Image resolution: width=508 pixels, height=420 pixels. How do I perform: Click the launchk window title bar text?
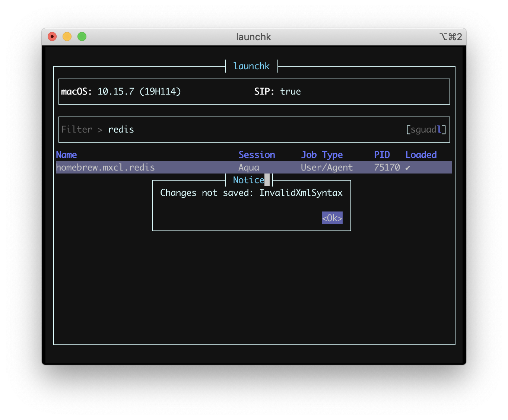pos(254,37)
